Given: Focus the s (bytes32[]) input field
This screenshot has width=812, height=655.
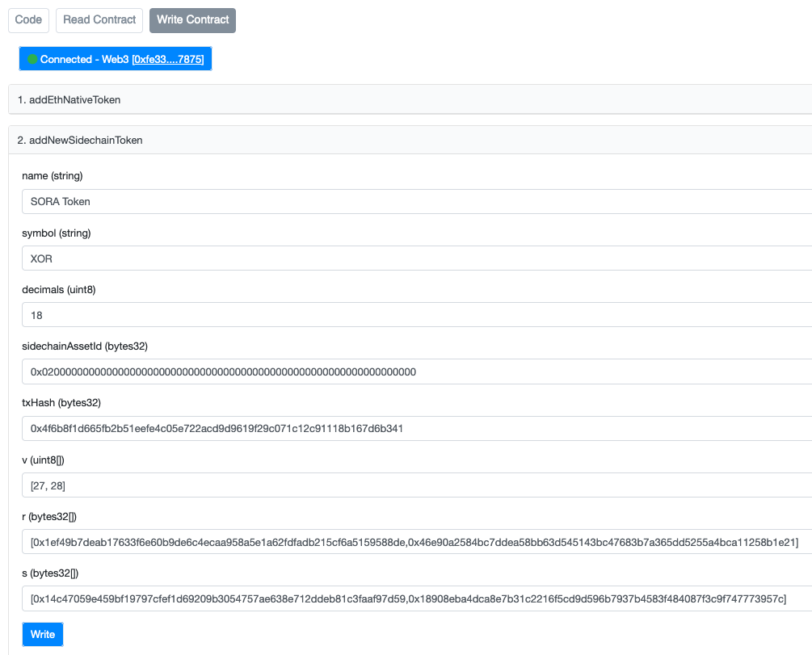Looking at the screenshot, I should (x=417, y=598).
